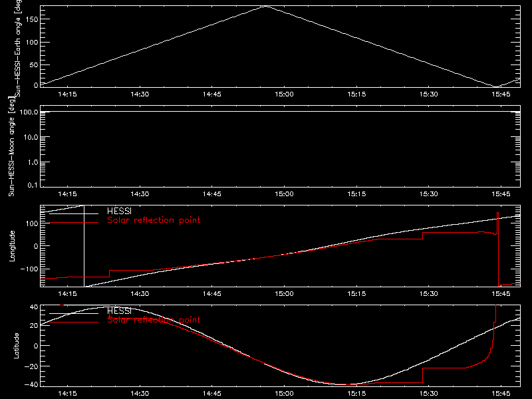
Task: Pick the 100 tick on the Longitude axis
Action: (x=31, y=223)
